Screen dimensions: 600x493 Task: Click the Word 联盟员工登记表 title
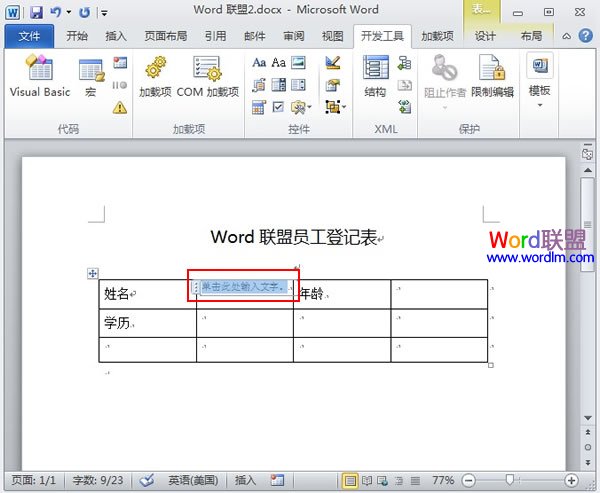click(x=294, y=237)
